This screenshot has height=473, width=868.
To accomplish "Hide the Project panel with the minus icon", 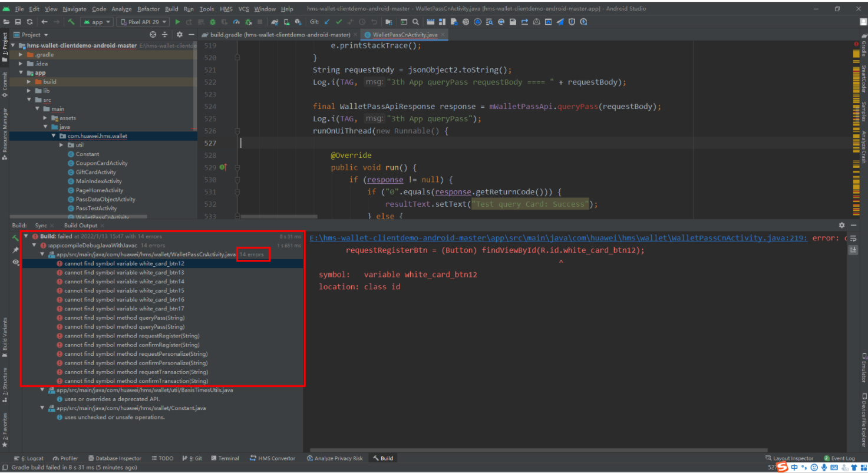I will [191, 35].
